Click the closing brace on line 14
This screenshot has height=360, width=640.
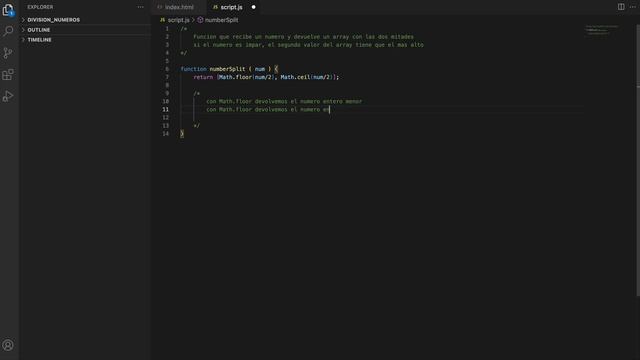(182, 133)
